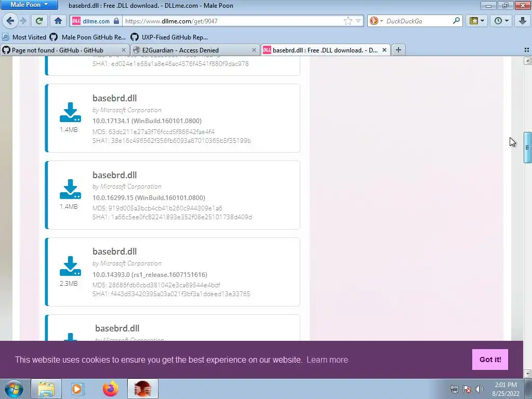Click basebrd.dll title of 10.0.14393.0 card
This screenshot has height=399, width=532.
(x=115, y=251)
